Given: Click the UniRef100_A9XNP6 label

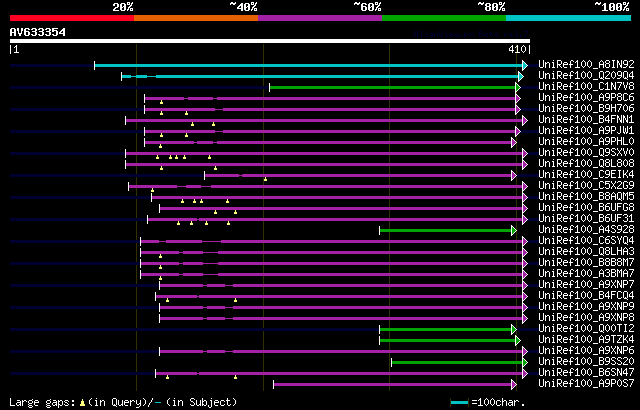Looking at the screenshot, I should click(x=586, y=351).
